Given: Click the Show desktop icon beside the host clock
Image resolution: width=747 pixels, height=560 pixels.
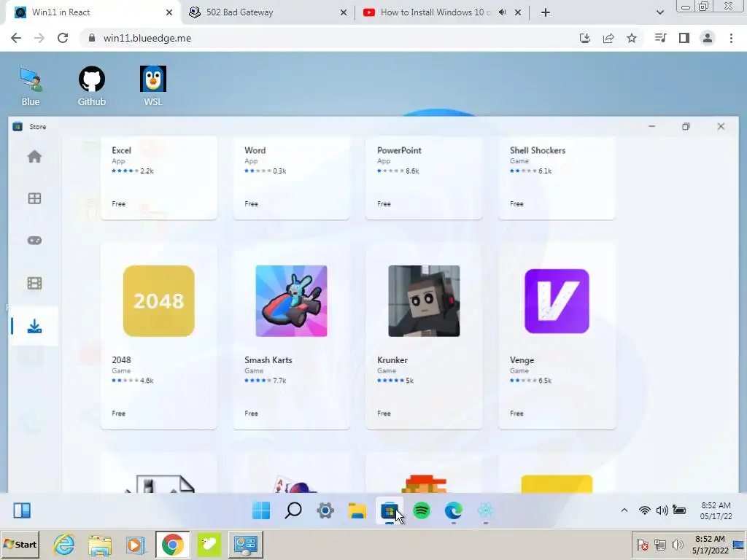Looking at the screenshot, I should point(739,545).
